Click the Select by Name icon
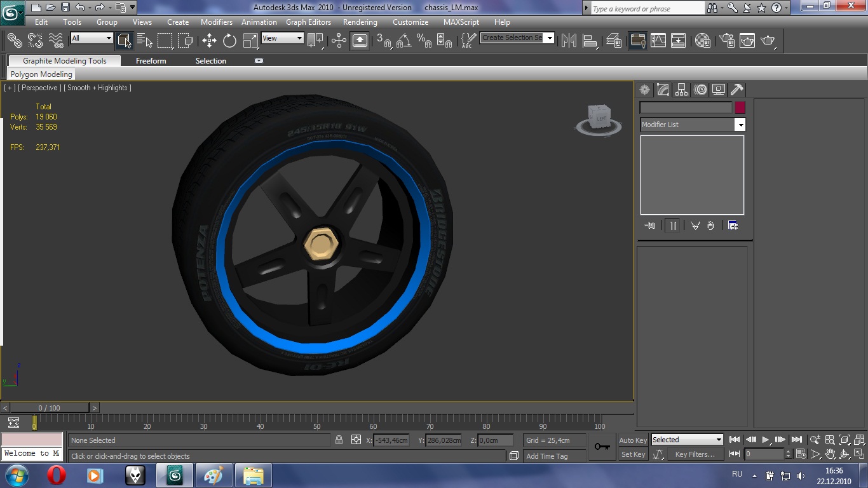The height and width of the screenshot is (488, 868). (144, 41)
